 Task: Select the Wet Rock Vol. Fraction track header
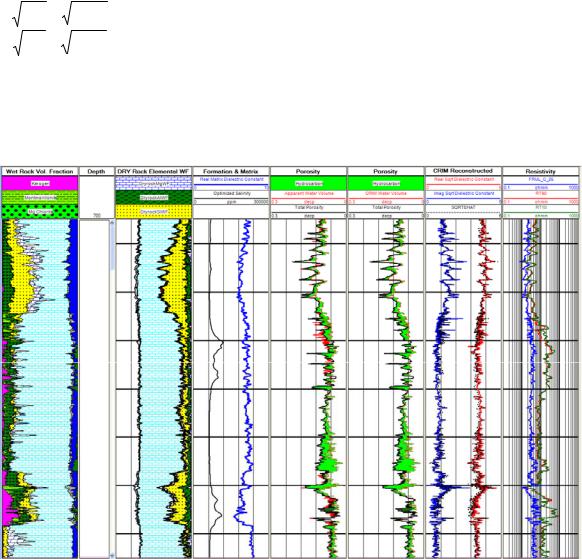click(40, 171)
